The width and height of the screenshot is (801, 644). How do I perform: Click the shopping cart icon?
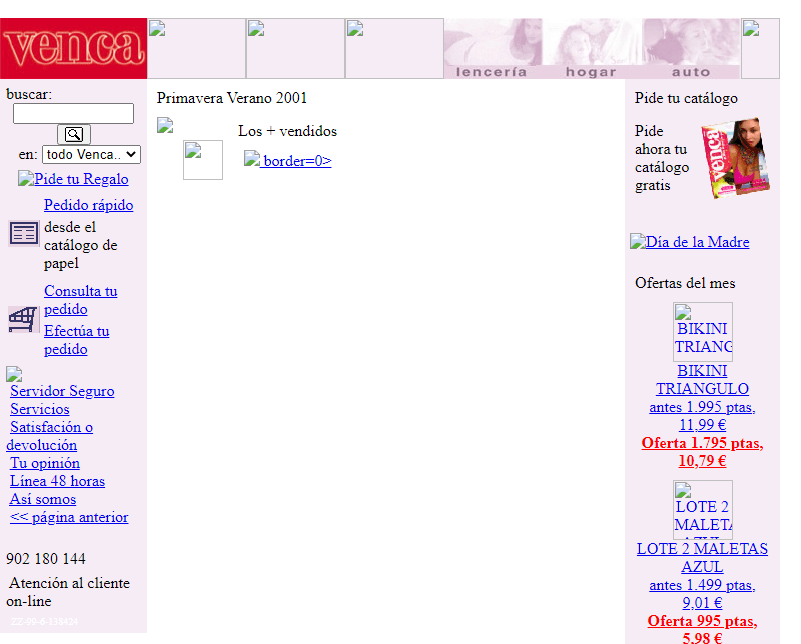point(23,320)
